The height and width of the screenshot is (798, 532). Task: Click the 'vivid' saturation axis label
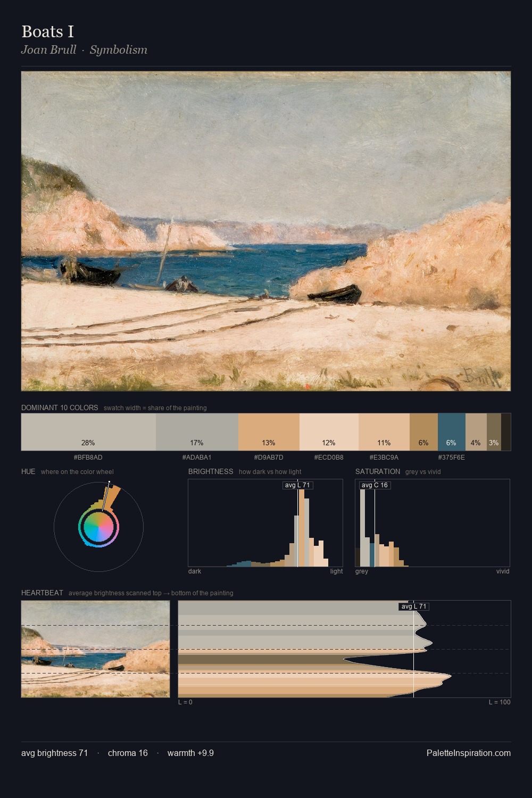coord(503,571)
